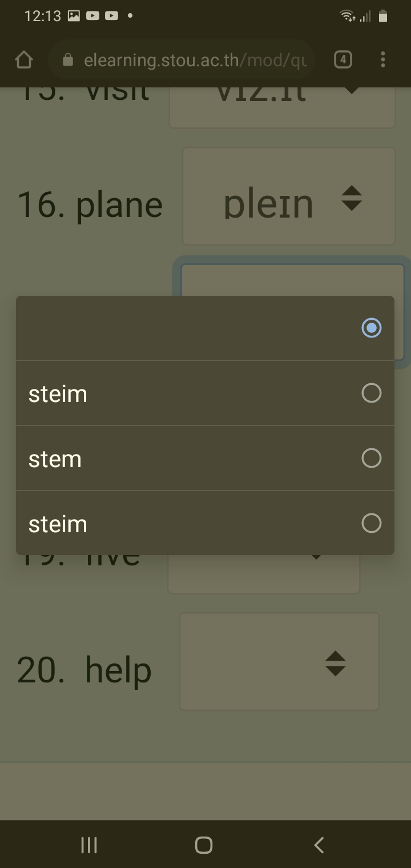Tap the 12:13 clock in the status bar
This screenshot has height=868, width=411.
(42, 16)
